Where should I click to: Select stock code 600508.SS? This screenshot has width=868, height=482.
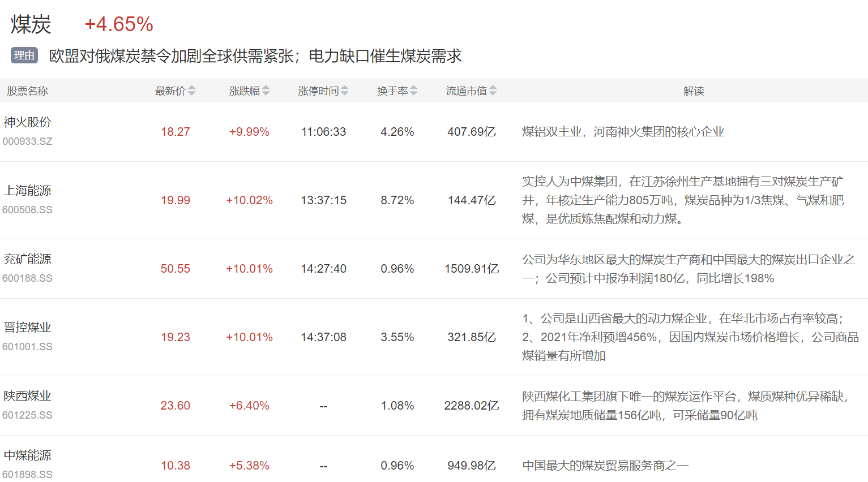pos(27,210)
